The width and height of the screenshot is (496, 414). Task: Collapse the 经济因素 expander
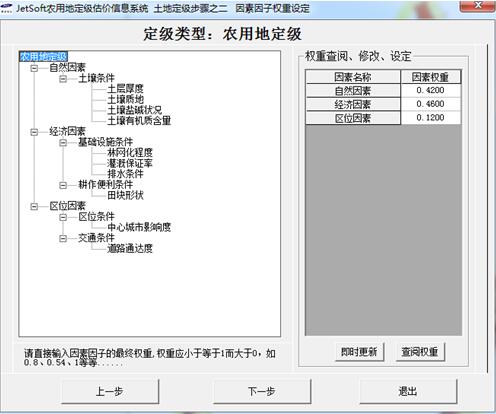(x=34, y=132)
